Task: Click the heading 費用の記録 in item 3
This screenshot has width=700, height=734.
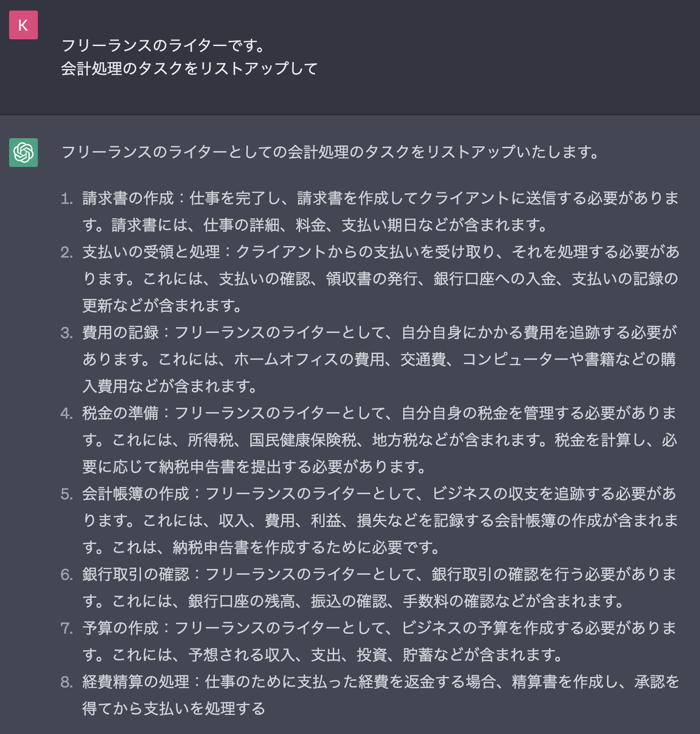Action: 120,332
